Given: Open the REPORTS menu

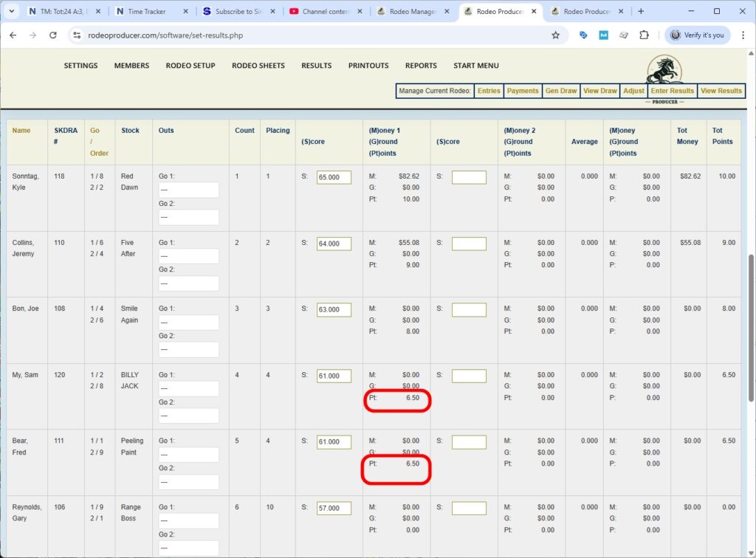Looking at the screenshot, I should click(421, 66).
